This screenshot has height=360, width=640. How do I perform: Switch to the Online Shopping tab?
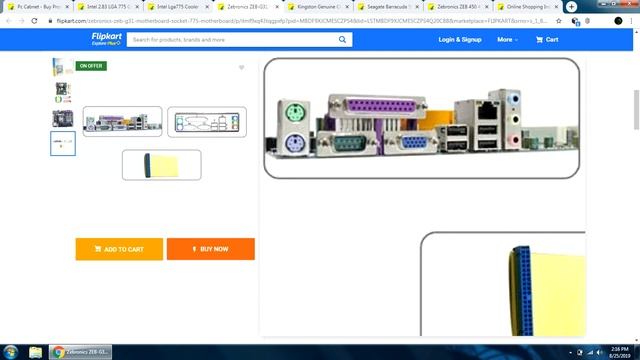click(x=528, y=7)
